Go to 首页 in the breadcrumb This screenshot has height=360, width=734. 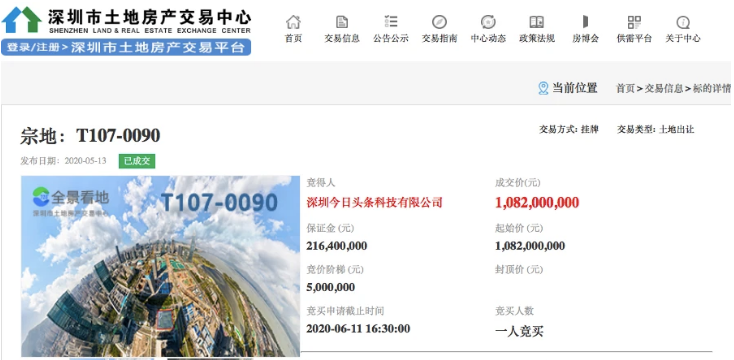[x=625, y=88]
